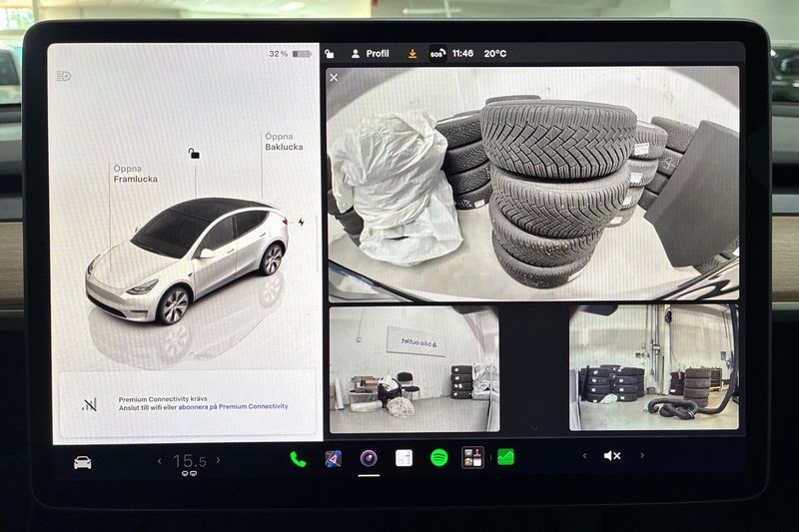Select the Tesla Model Y car image
Viewport: 799px width, 532px height.
[x=187, y=261]
